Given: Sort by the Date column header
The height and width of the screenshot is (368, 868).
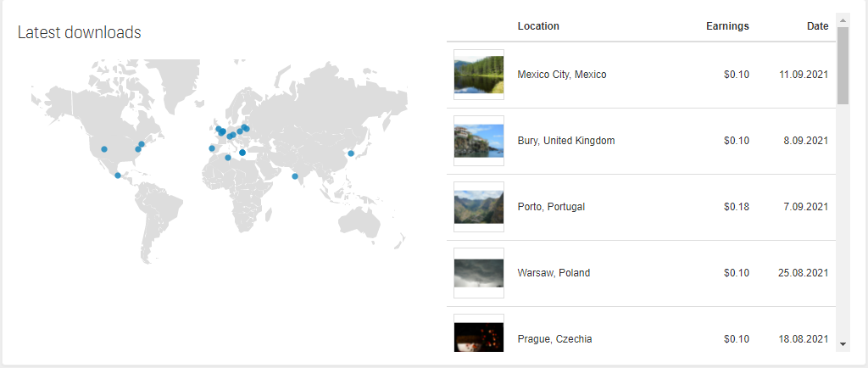Looking at the screenshot, I should coord(818,26).
